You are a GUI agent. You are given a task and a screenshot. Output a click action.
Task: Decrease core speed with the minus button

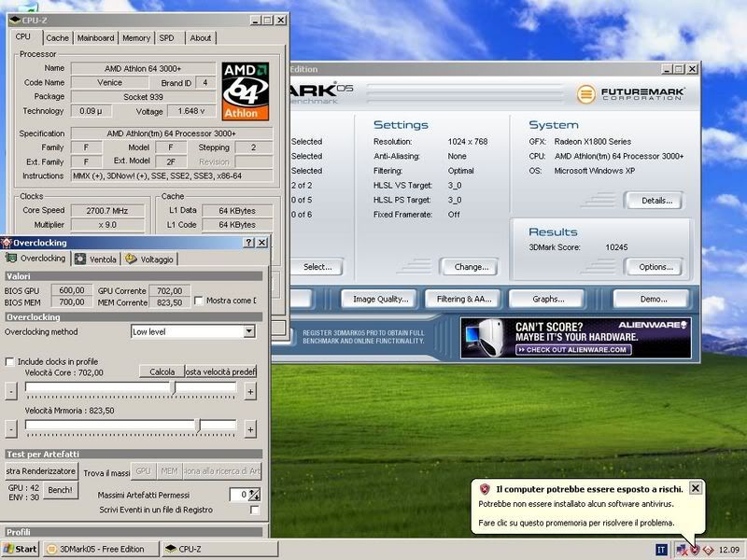pyautogui.click(x=11, y=391)
